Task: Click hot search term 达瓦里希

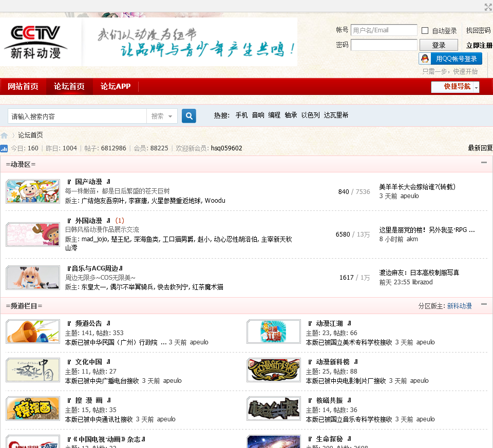Action: [x=336, y=115]
